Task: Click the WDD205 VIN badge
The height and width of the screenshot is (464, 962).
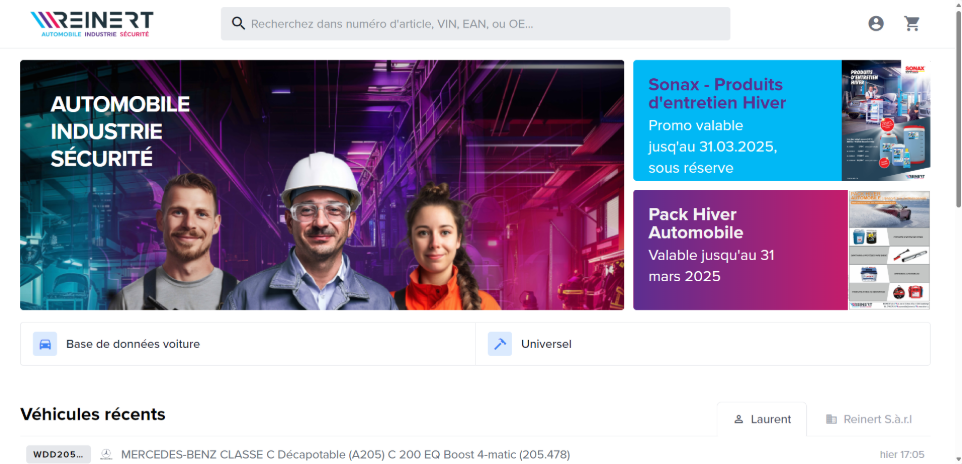Action: click(58, 455)
